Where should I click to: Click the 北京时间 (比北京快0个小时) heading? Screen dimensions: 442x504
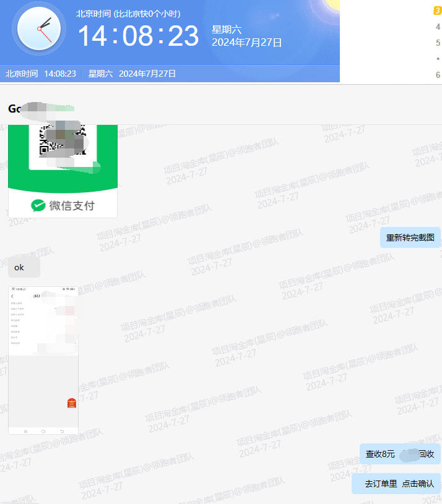pos(128,14)
